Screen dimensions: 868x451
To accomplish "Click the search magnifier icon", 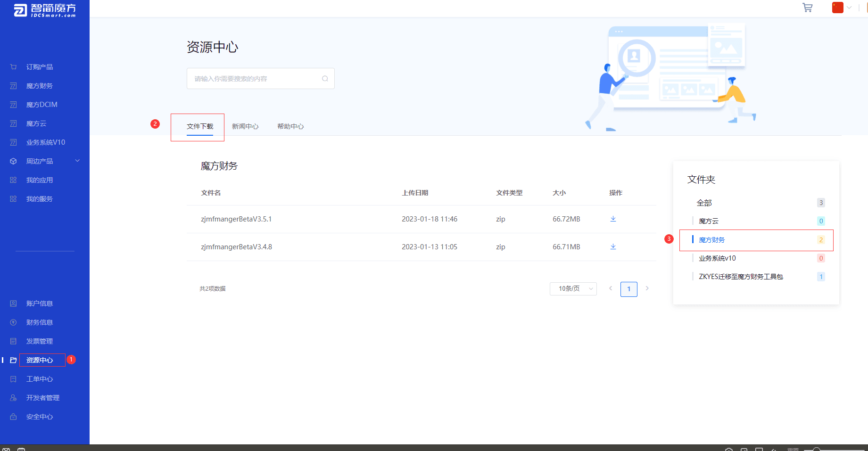I will point(325,79).
